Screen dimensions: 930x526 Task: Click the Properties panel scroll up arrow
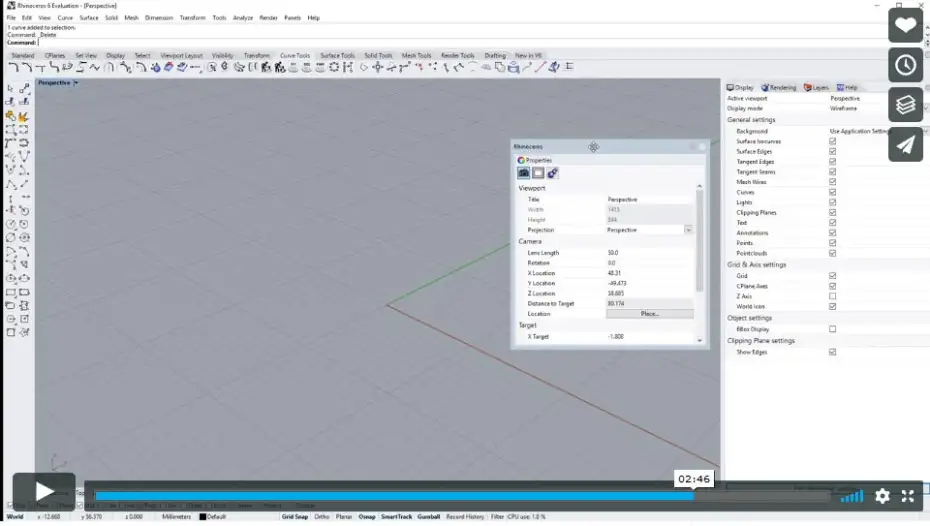pos(700,186)
